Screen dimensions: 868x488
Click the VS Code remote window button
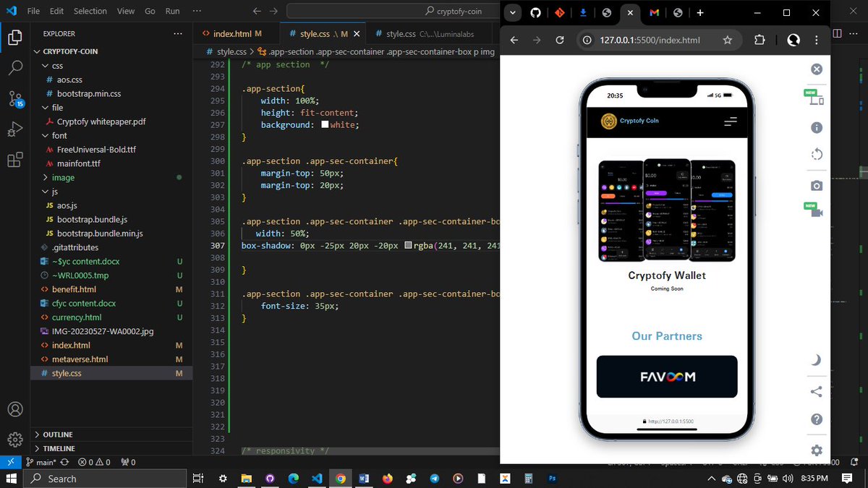[10, 462]
